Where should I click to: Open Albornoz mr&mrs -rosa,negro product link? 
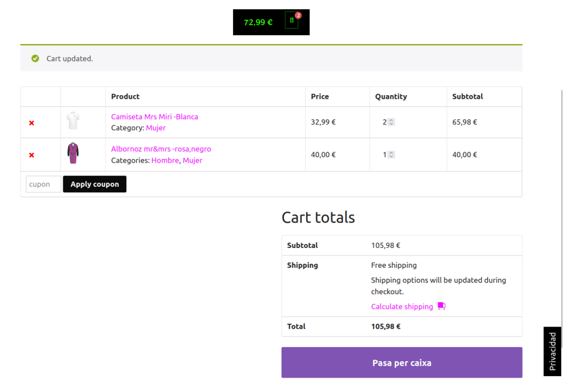click(x=161, y=149)
